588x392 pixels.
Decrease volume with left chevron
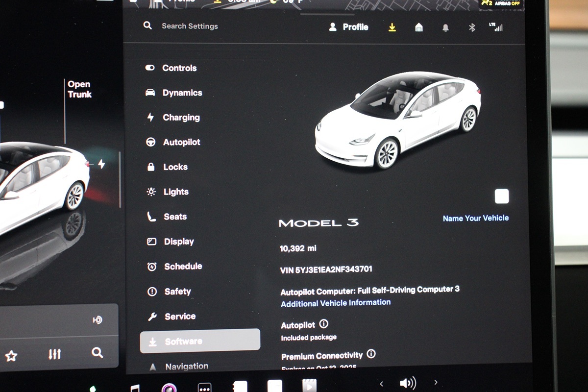click(381, 383)
